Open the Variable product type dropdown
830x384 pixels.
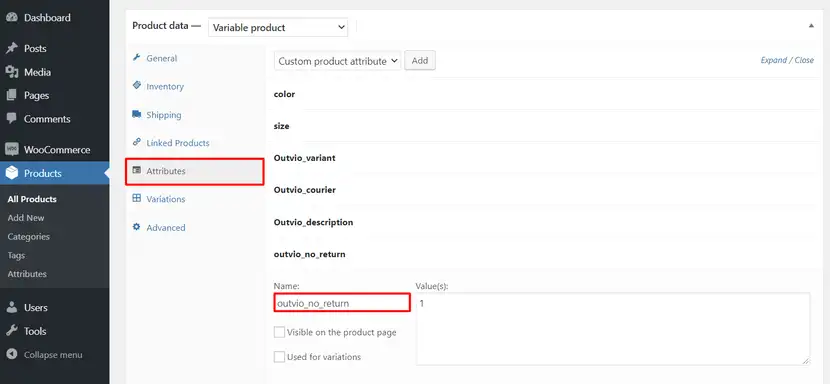tap(278, 28)
